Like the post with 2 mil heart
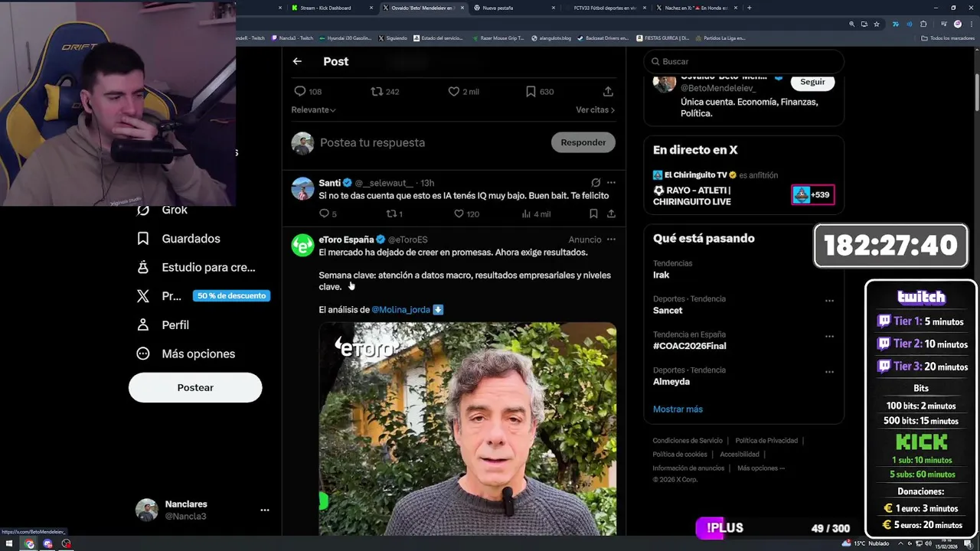Screen dimensions: 980x551 (x=454, y=91)
